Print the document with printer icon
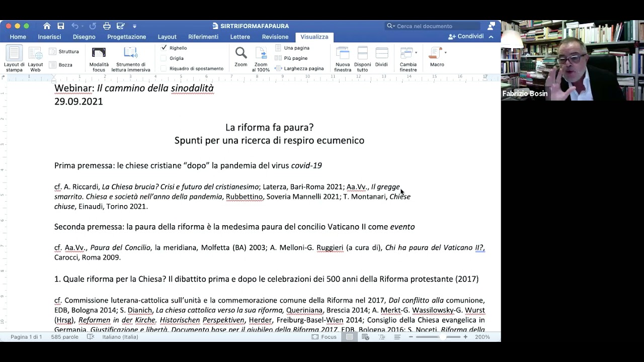Screen dimensions: 644x362 tap(107, 26)
